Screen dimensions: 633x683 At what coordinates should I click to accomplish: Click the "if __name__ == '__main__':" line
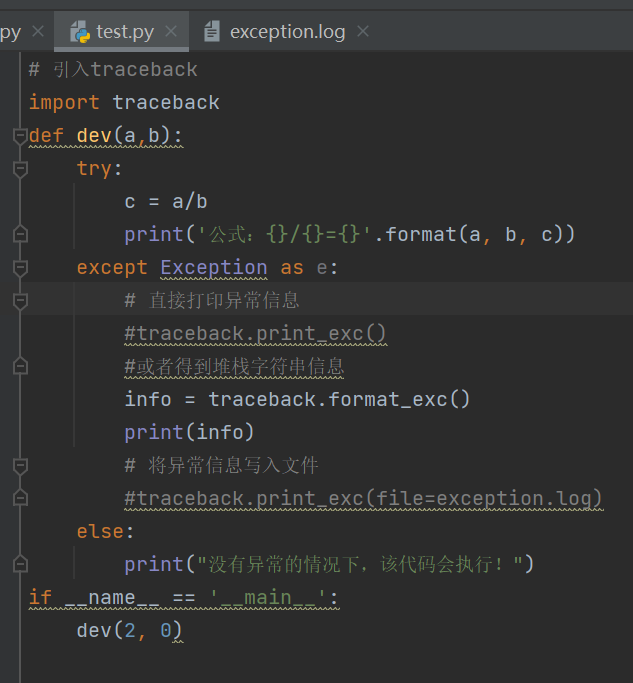pyautogui.click(x=183, y=598)
